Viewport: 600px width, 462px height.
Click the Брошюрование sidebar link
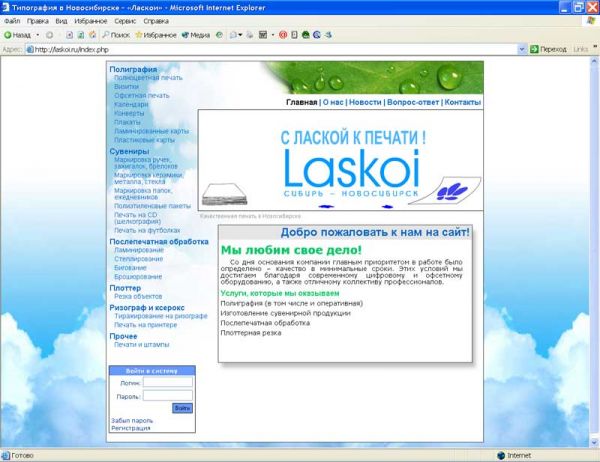point(138,276)
